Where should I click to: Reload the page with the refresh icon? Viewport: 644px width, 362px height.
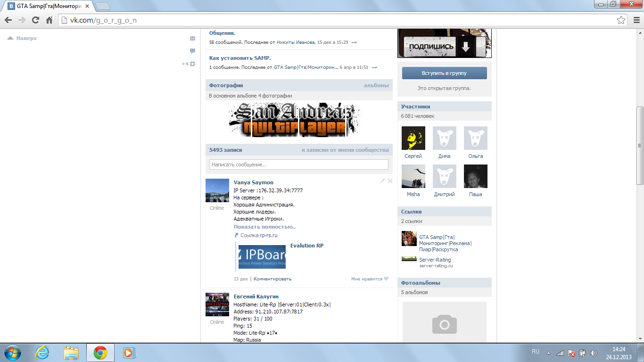click(35, 20)
